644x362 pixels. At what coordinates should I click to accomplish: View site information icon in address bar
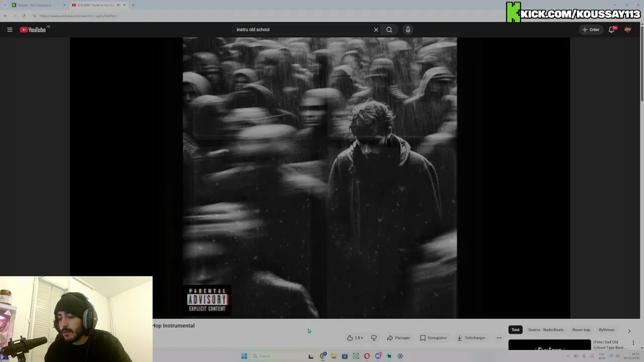34,16
